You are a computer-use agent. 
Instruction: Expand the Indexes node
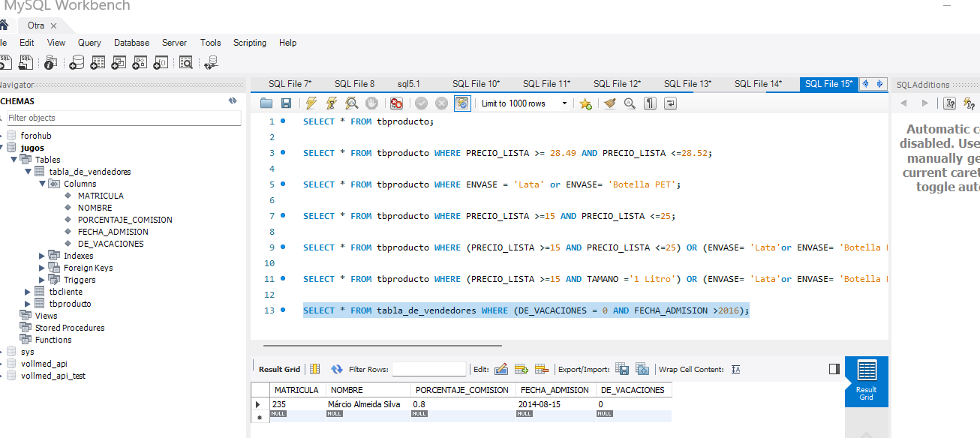coord(42,256)
